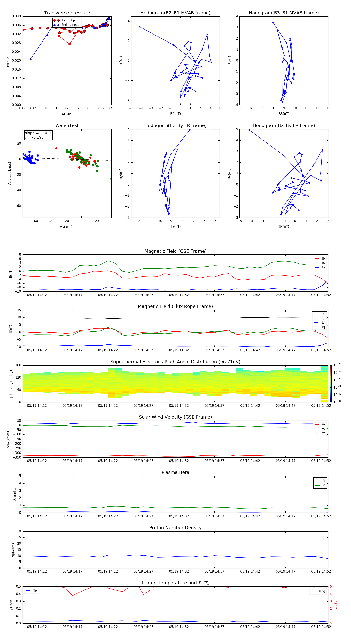Click '2nd half path' legend entry
The height and width of the screenshot is (644, 351).
tap(67, 25)
